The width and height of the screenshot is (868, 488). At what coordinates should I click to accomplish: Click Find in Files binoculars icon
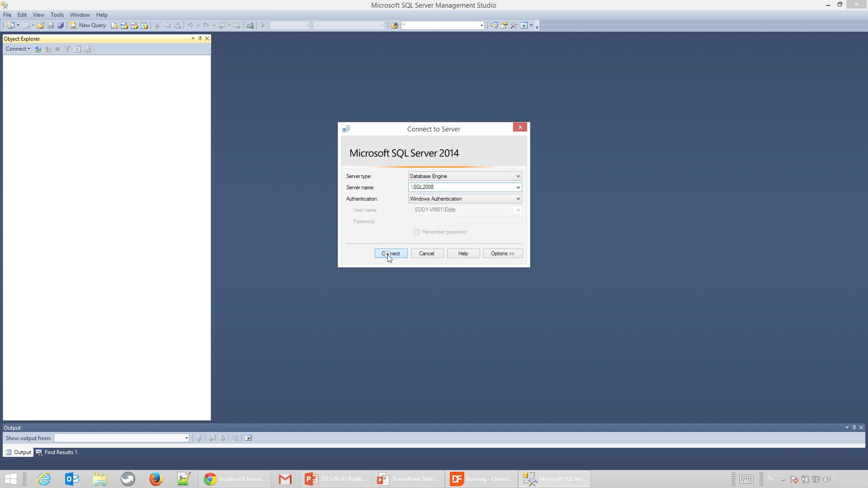pyautogui.click(x=394, y=25)
